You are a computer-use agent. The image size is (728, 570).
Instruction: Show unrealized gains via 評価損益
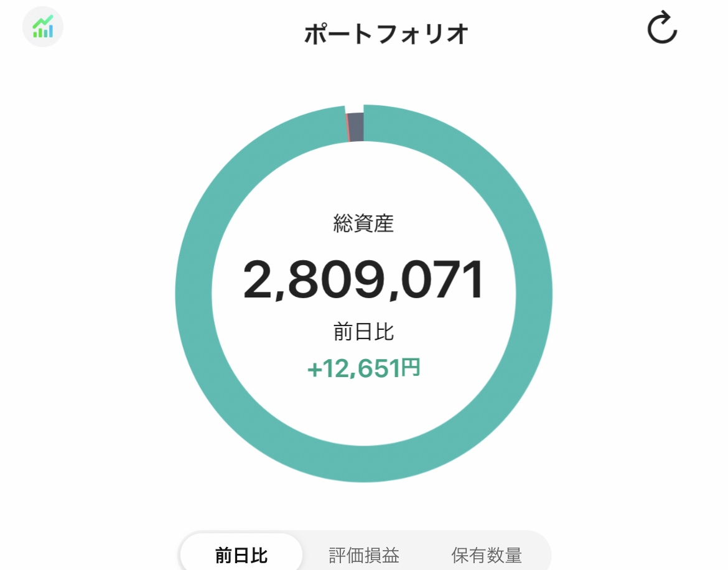coord(364,554)
